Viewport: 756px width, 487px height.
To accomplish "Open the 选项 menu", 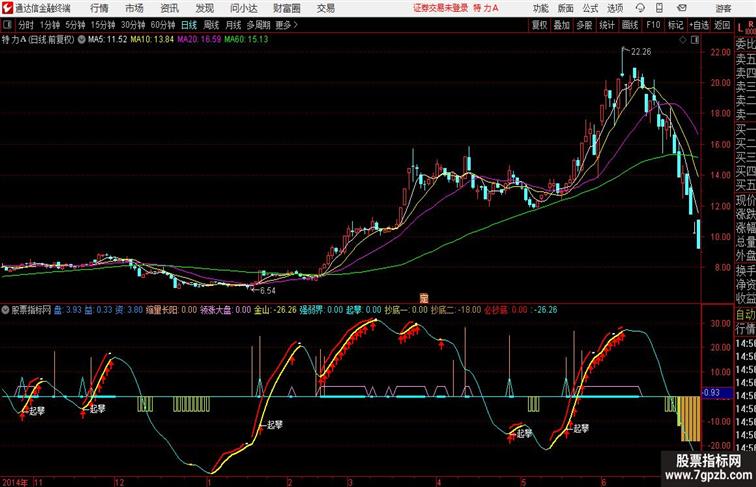I will (615, 8).
